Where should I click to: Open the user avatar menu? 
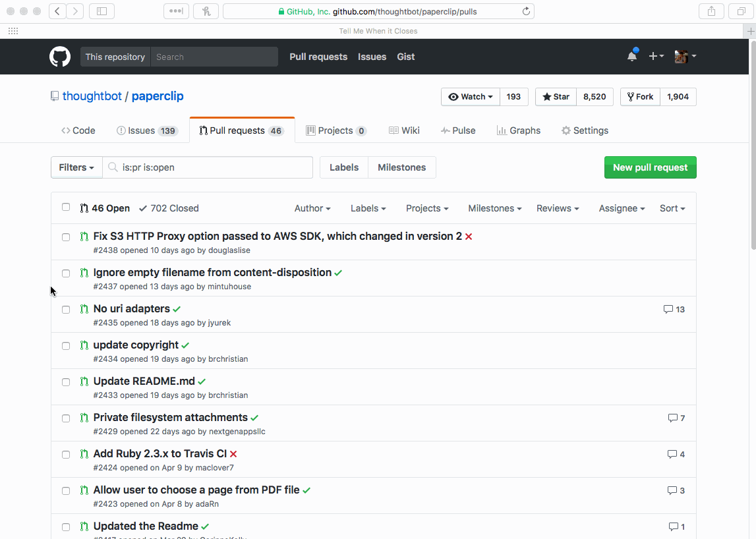click(x=685, y=57)
